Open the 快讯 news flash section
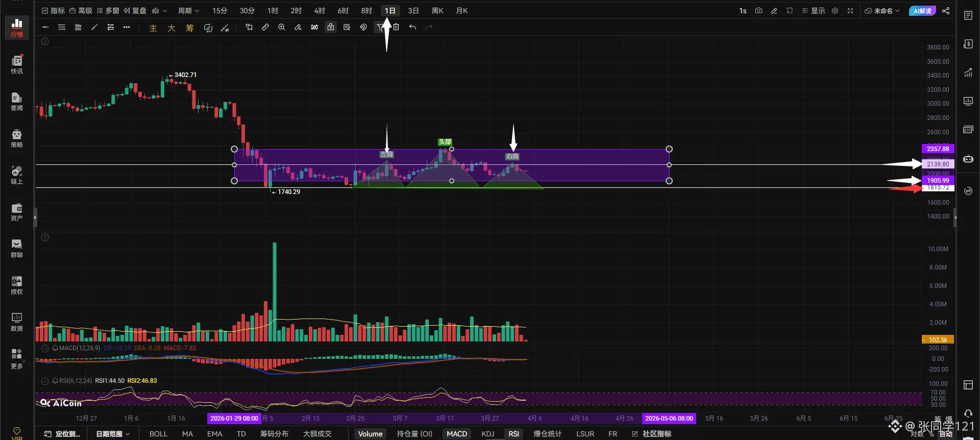The width and height of the screenshot is (980, 440). [17, 64]
